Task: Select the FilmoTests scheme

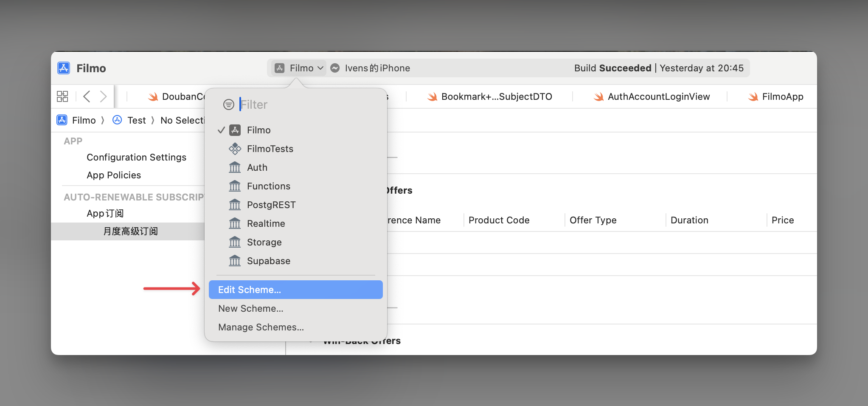Action: click(x=270, y=149)
